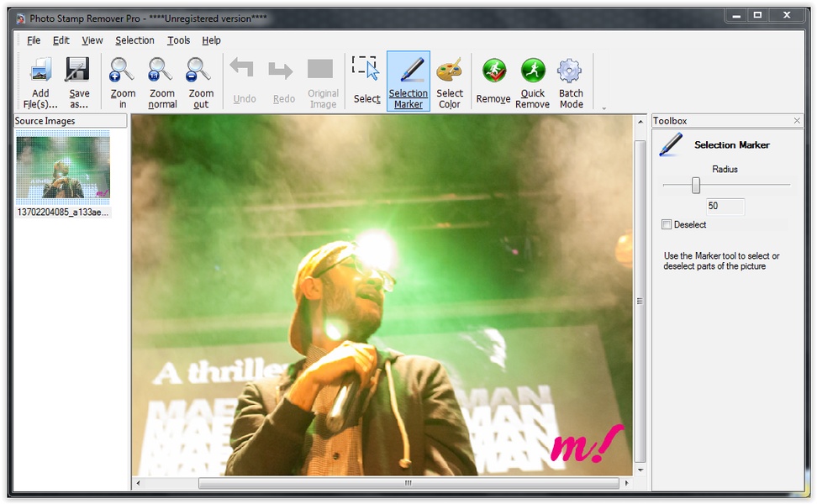
Task: Select the source image thumbnail
Action: pos(63,168)
